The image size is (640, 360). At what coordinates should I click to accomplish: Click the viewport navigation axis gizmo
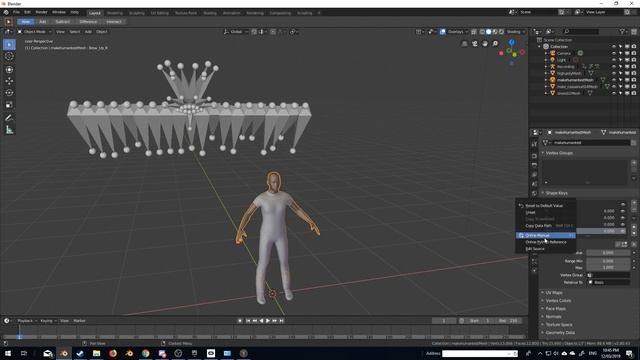point(511,51)
